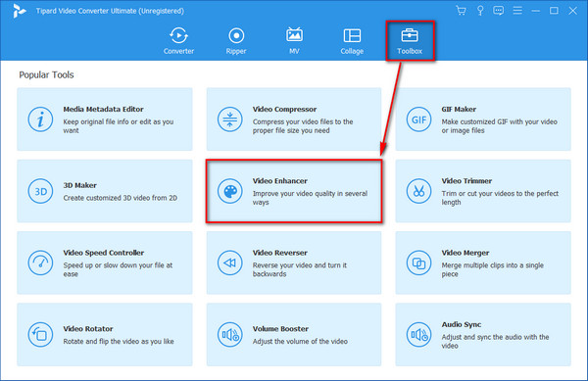Click "Make customized GIF" description
Screen dimensions: 588x381
(499, 126)
